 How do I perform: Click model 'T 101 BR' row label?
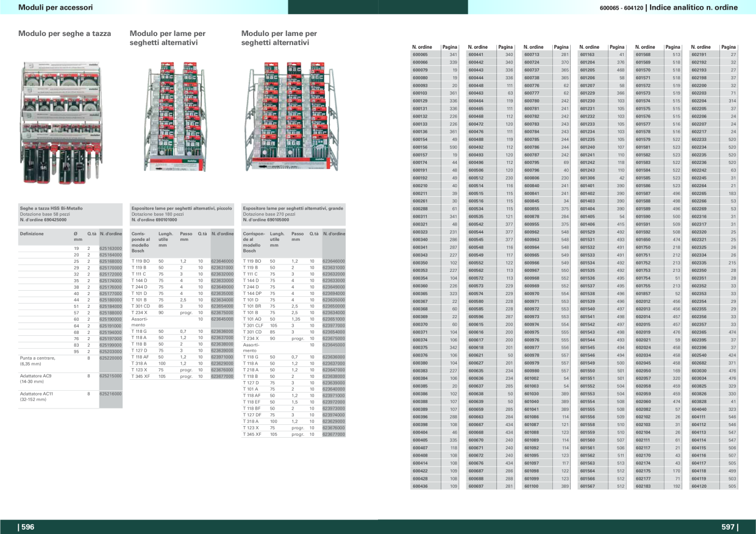(252, 306)
